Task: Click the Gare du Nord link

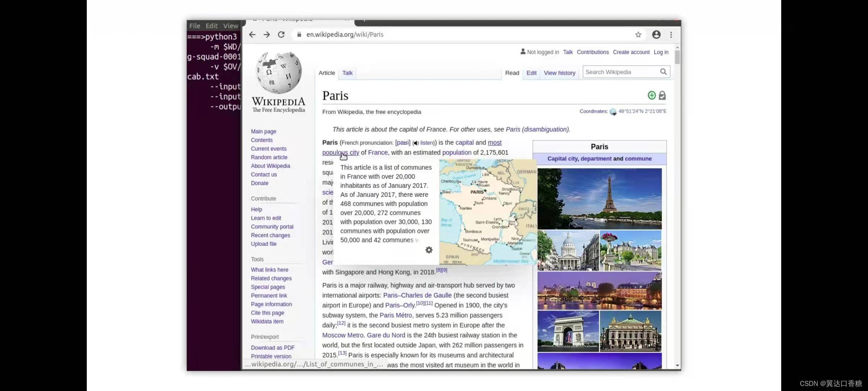Action: click(x=386, y=335)
